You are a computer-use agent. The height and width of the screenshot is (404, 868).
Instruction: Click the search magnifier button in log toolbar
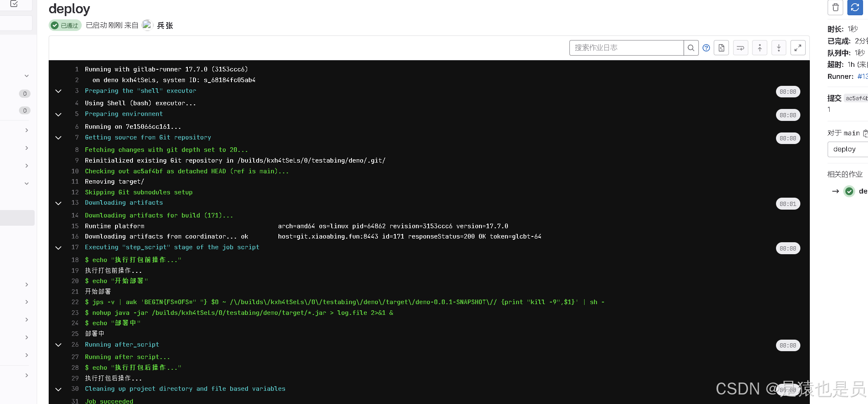tap(691, 48)
